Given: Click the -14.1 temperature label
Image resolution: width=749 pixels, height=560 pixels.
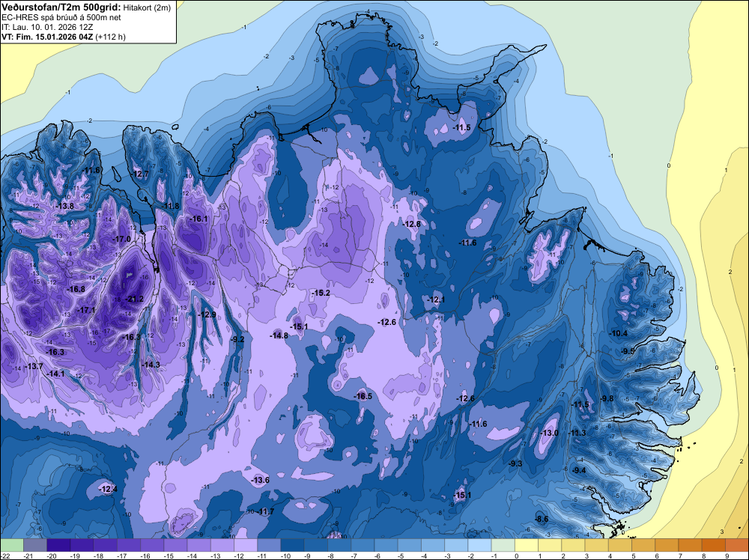Looking at the screenshot, I should 56,374.
